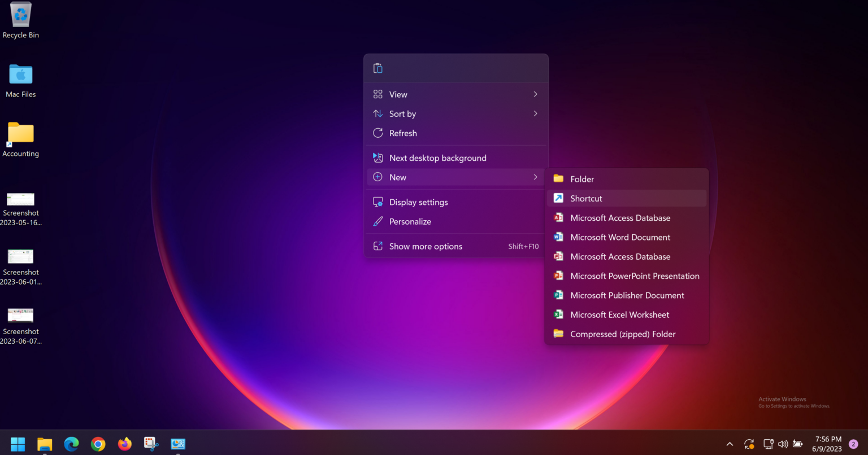Open File Explorer from the taskbar
Screen dimensions: 868x455
(x=45, y=444)
